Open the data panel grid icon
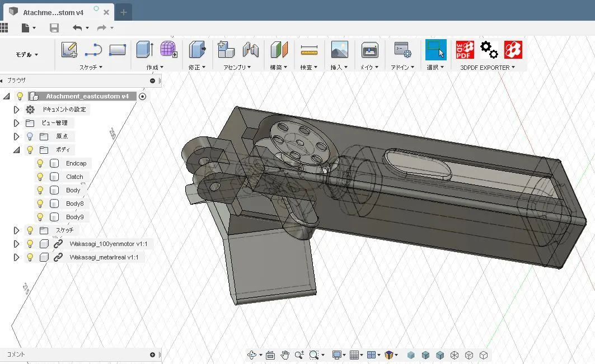 4,27
